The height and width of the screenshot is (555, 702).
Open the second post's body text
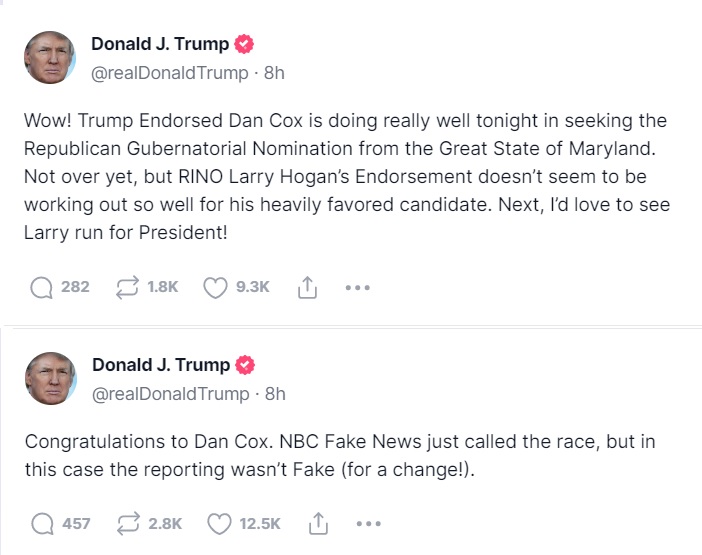340,456
